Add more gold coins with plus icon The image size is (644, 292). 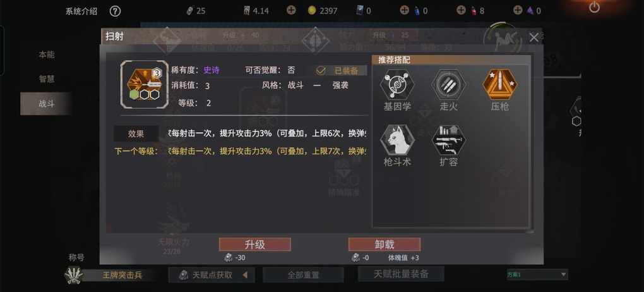tap(291, 10)
